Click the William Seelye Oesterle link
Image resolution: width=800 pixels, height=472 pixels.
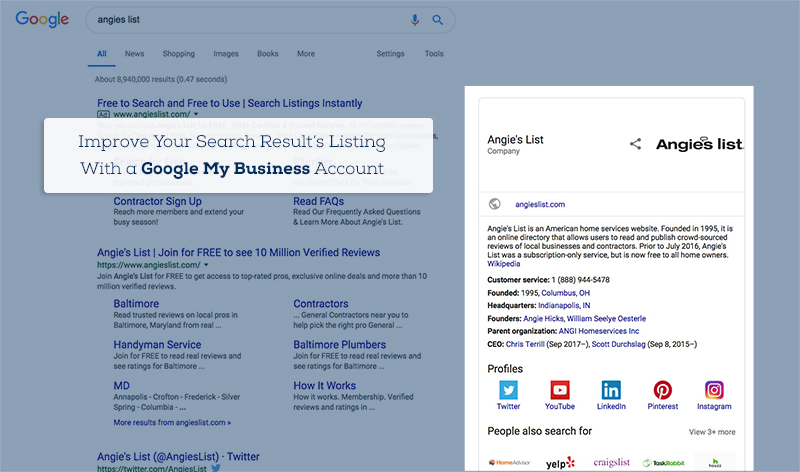(x=606, y=318)
